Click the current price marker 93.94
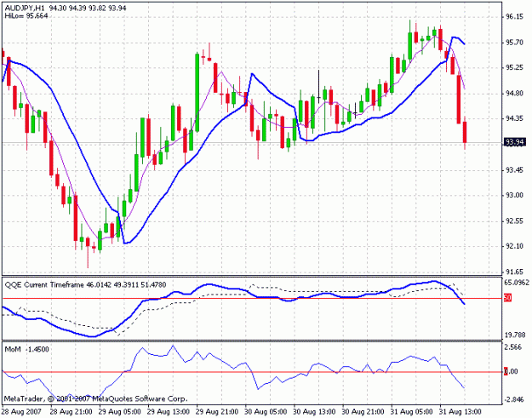532x418 pixels. click(515, 142)
